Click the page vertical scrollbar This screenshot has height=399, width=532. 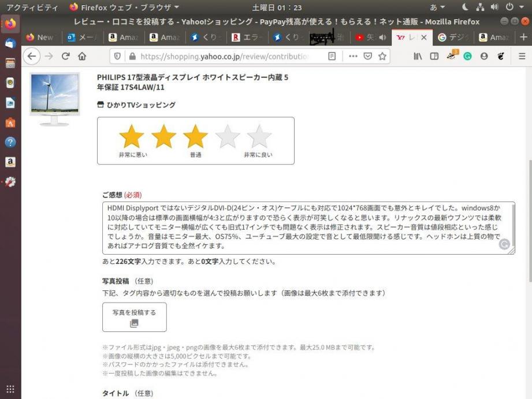click(530, 221)
